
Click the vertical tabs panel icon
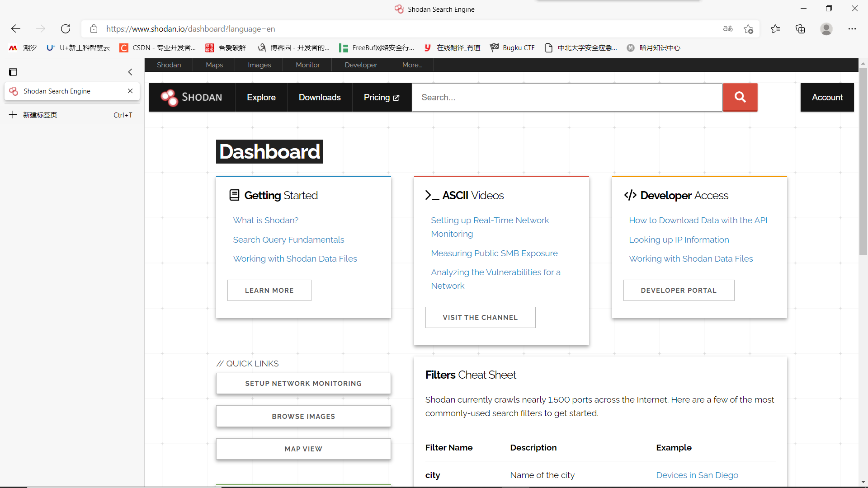pos(13,72)
